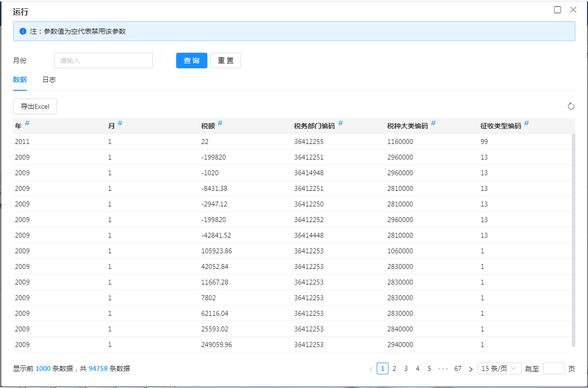Refresh the data table with reload icon

[x=571, y=106]
